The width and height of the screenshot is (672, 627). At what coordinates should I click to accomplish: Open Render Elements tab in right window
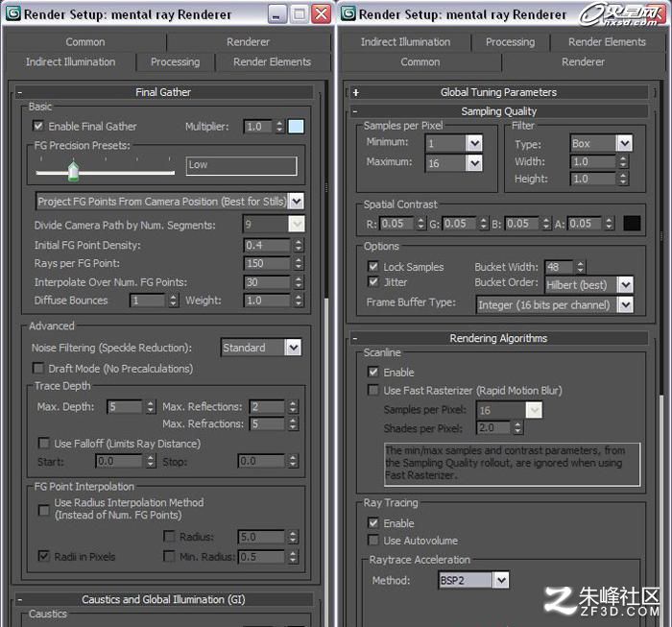pos(607,41)
